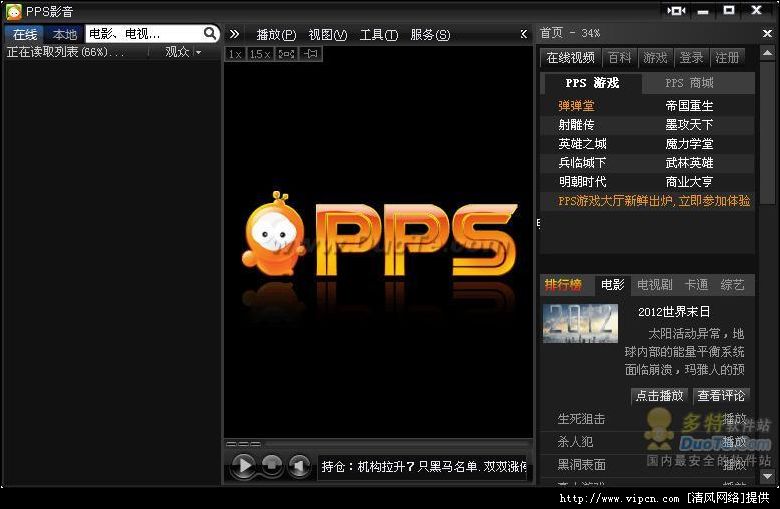780x509 pixels.
Task: Select 生死狙击 in the ranking list
Action: point(581,419)
